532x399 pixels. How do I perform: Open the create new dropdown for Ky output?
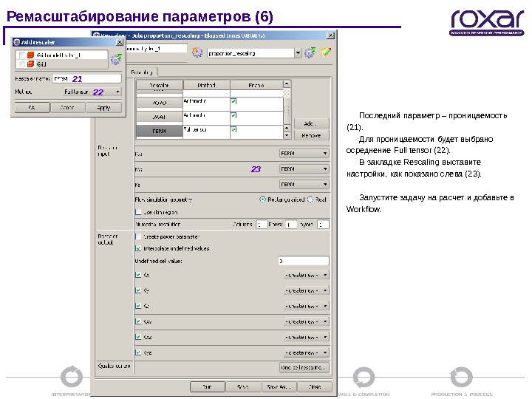307,290
